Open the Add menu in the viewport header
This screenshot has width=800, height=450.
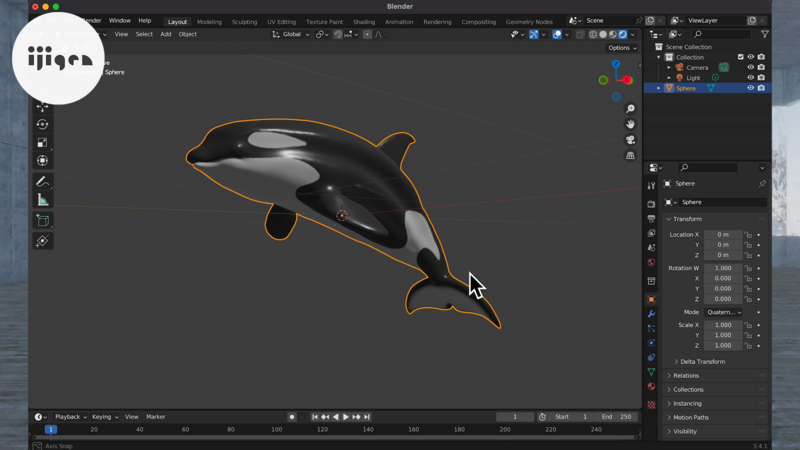166,34
